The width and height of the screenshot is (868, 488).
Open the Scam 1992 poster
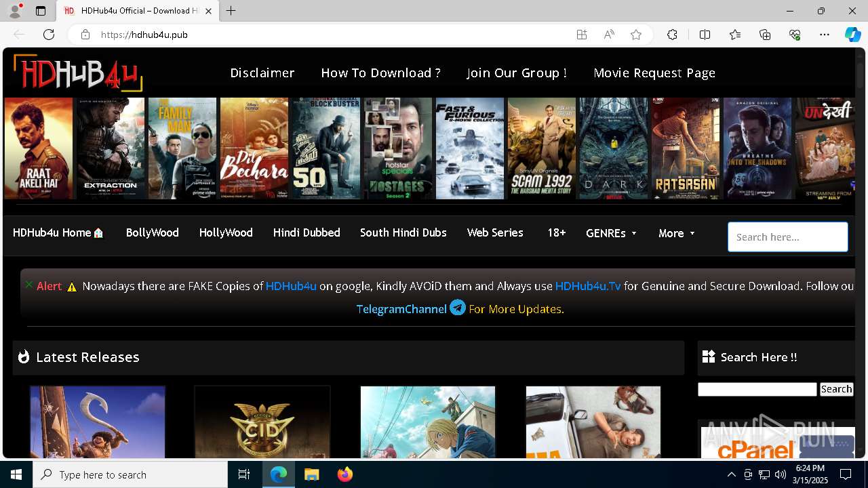point(542,148)
